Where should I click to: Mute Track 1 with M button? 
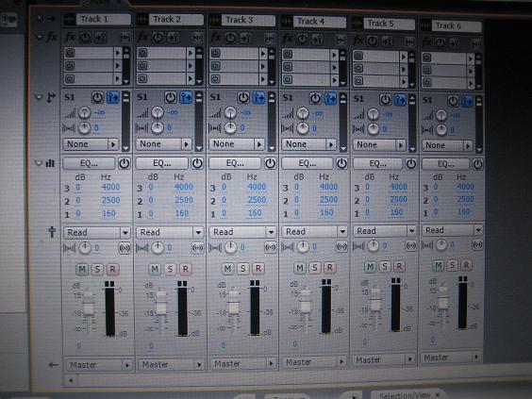(x=82, y=270)
